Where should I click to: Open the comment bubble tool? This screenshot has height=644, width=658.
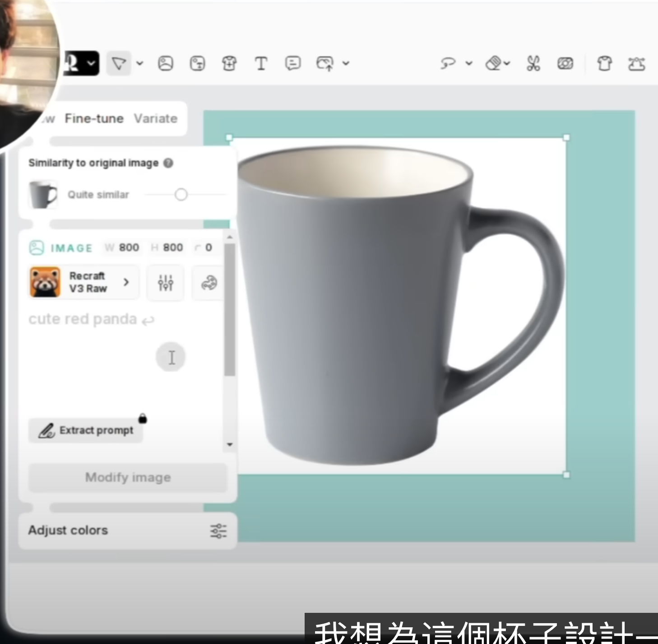pyautogui.click(x=293, y=64)
